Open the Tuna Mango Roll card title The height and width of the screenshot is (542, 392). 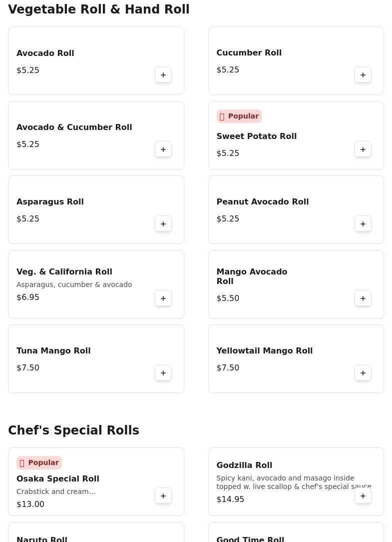[53, 350]
